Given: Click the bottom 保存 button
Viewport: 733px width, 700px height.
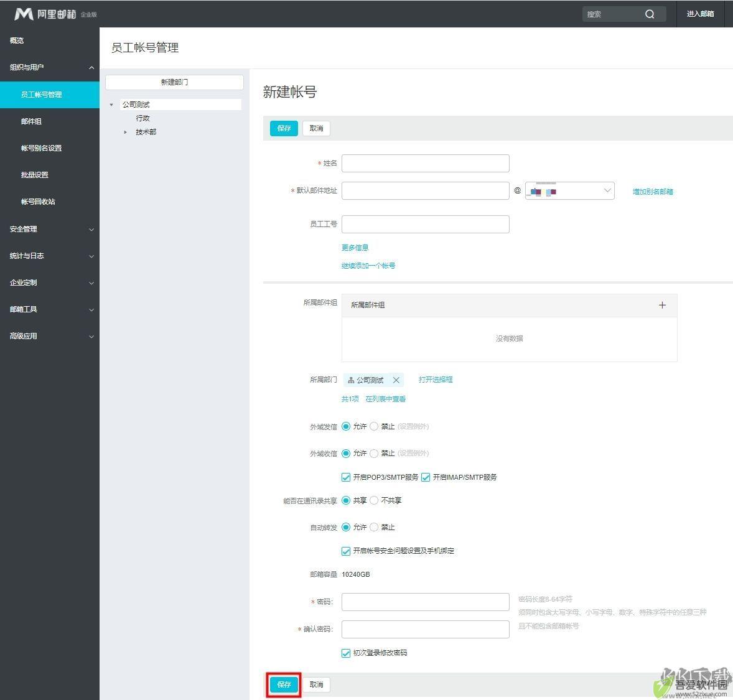Looking at the screenshot, I should coord(284,684).
